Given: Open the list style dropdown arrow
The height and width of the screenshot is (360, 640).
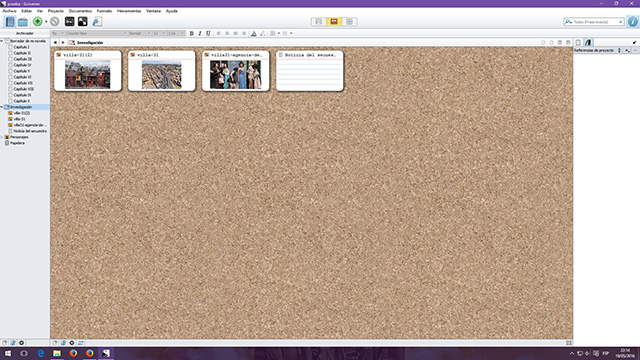Looking at the screenshot, I should (291, 33).
